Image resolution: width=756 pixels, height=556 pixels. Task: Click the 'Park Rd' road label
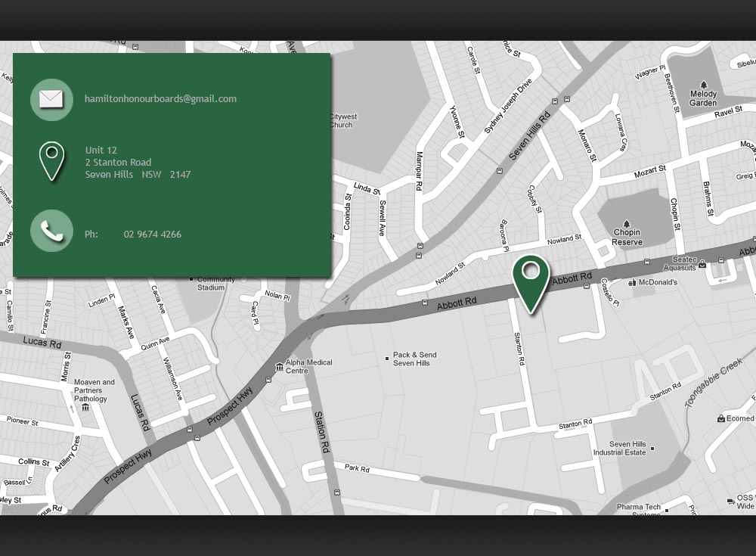[x=358, y=468]
